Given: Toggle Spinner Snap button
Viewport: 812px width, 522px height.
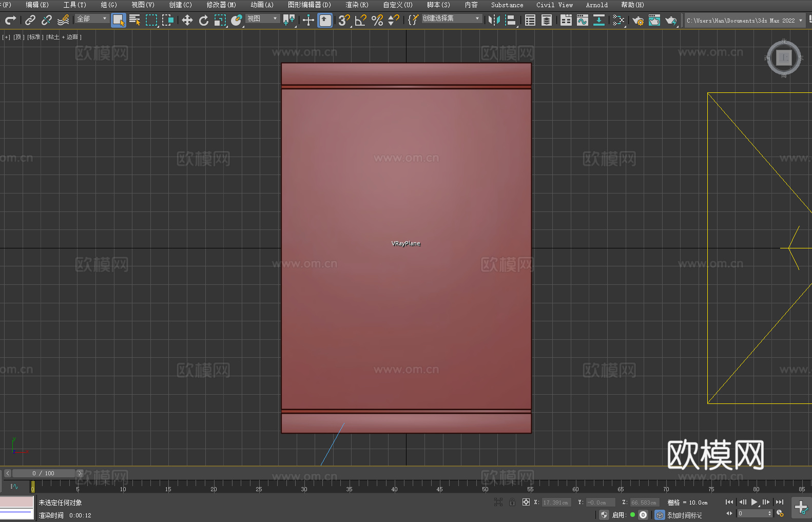Looking at the screenshot, I should coord(394,20).
